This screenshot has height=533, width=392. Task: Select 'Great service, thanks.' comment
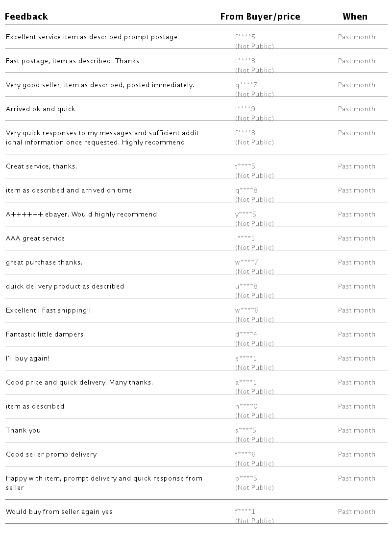(x=42, y=167)
